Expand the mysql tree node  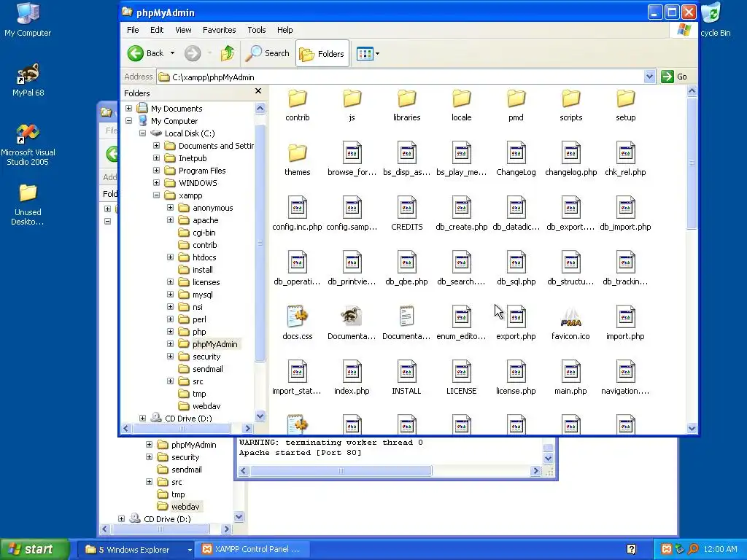pos(170,295)
